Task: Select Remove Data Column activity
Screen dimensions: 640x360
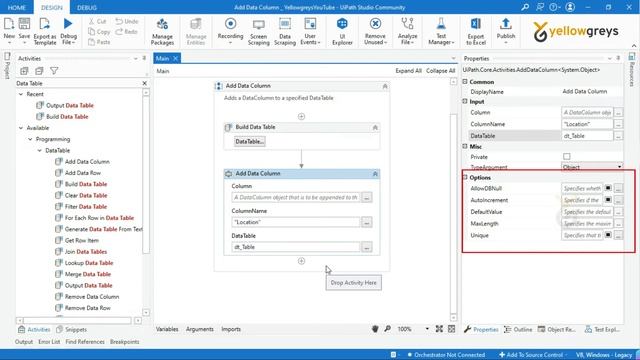Action: coord(92,297)
